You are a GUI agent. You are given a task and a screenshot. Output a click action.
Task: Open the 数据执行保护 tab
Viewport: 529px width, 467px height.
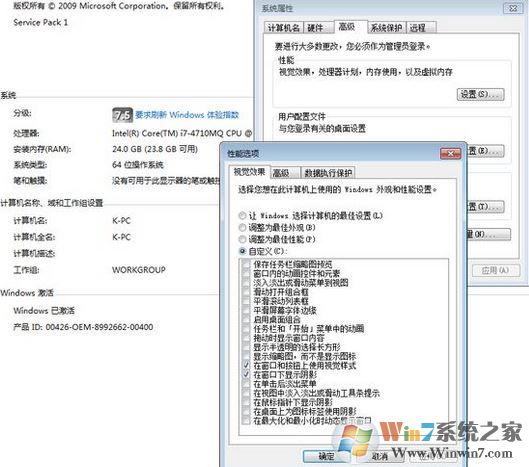328,173
